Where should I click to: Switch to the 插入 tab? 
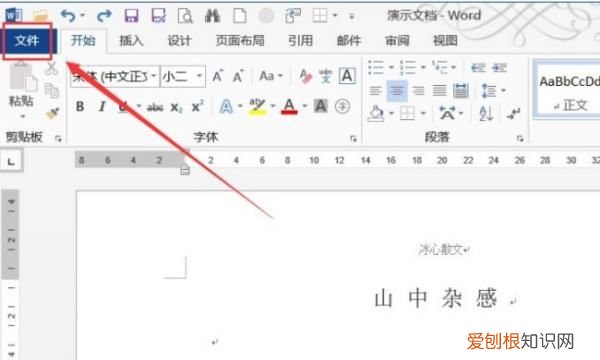click(131, 41)
